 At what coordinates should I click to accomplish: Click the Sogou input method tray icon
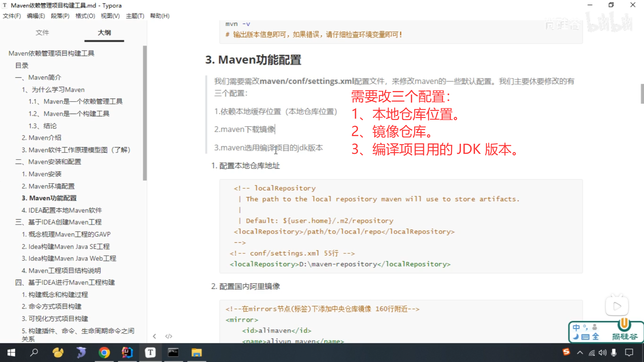pyautogui.click(x=566, y=352)
